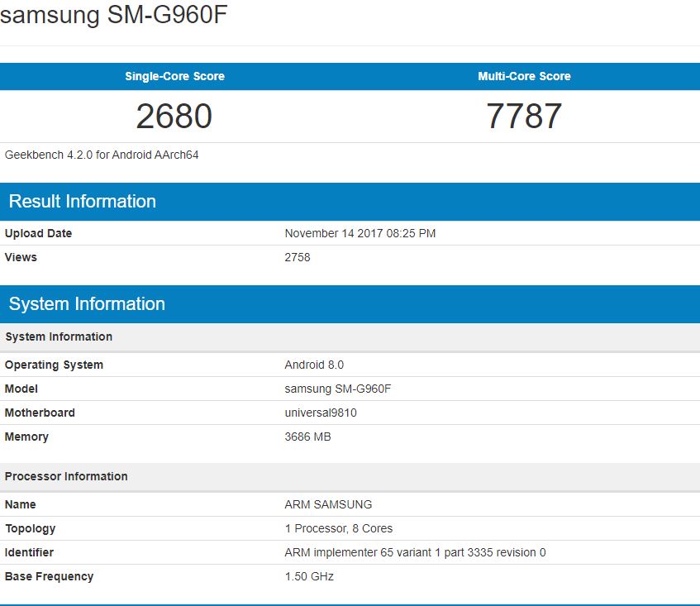
Task: Click the universal9810 motherboard value
Action: point(321,413)
